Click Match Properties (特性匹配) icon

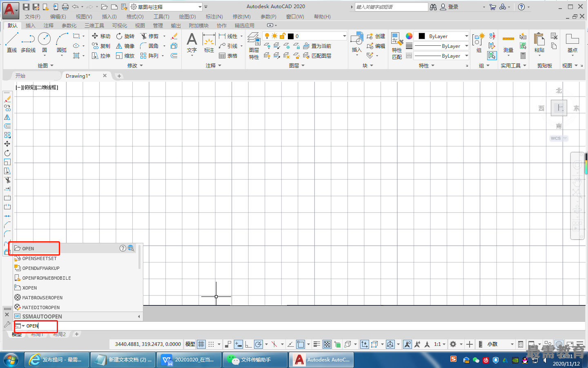[397, 46]
